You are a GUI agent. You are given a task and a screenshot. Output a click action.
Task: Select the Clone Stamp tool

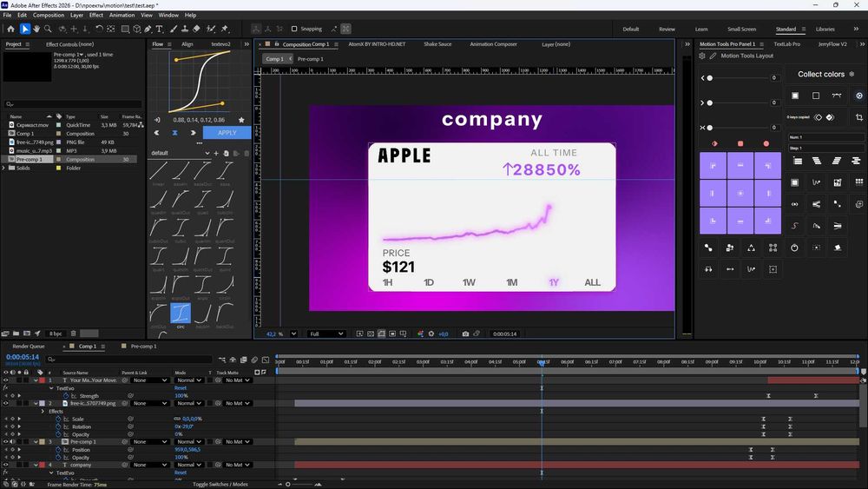click(184, 29)
